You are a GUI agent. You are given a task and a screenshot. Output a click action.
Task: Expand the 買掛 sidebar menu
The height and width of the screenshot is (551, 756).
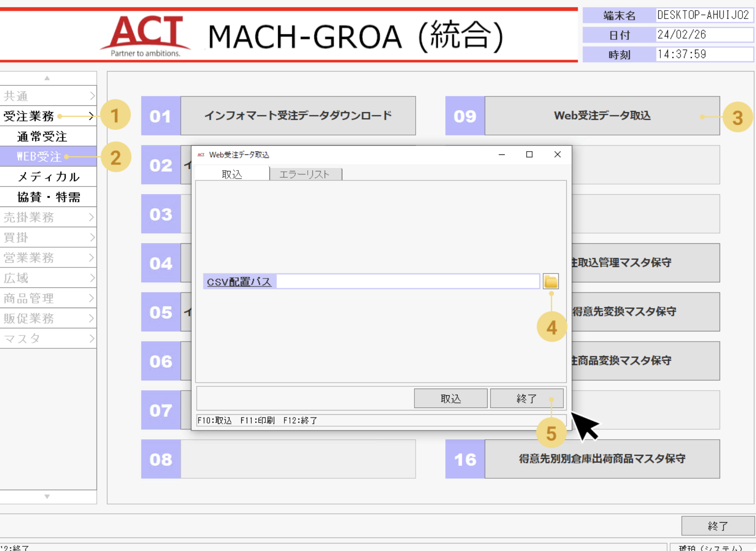point(48,237)
